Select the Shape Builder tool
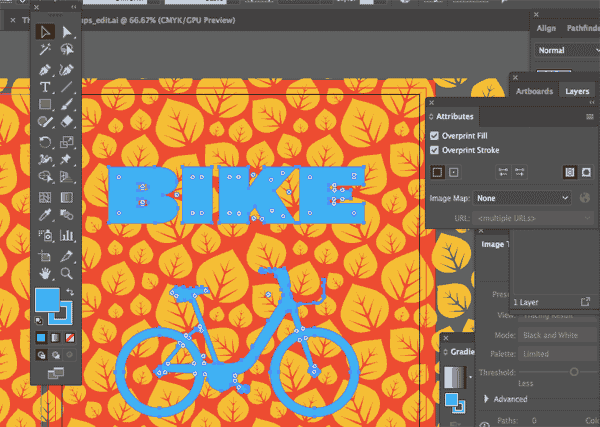Image resolution: width=600 pixels, height=427 pixels. 45,177
